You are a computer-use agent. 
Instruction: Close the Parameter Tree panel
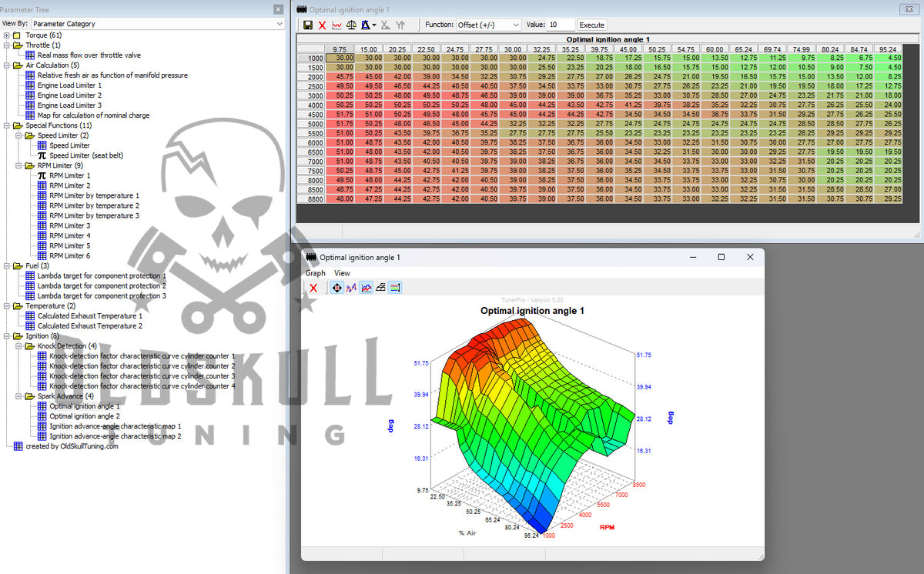[x=278, y=9]
